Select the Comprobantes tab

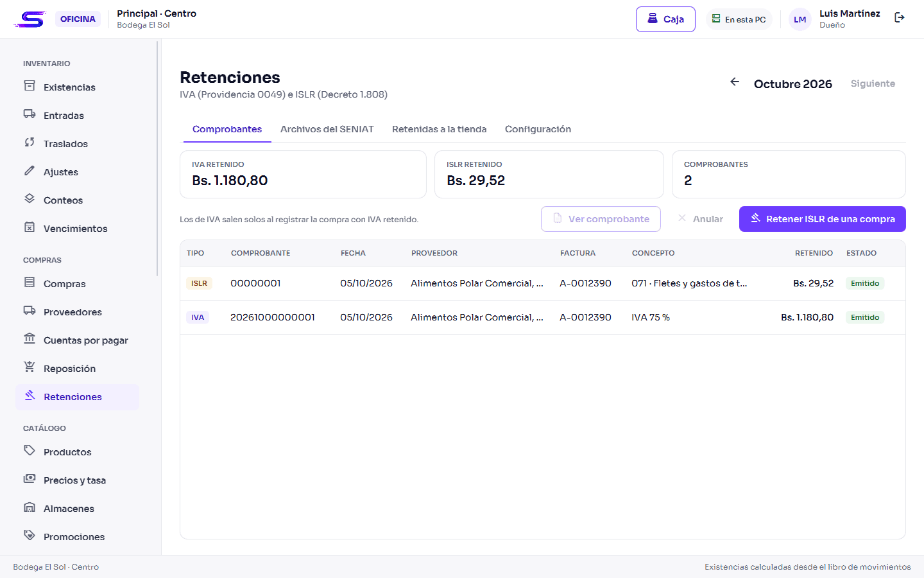coord(227,129)
